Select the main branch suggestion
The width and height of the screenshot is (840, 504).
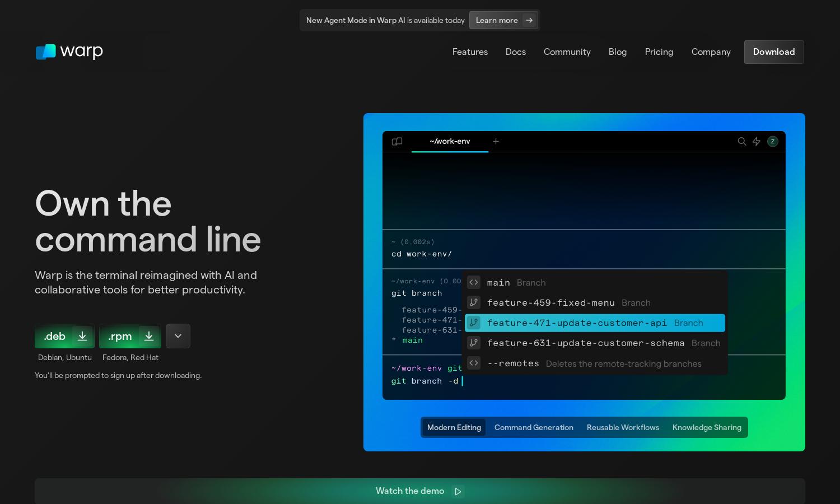(595, 282)
